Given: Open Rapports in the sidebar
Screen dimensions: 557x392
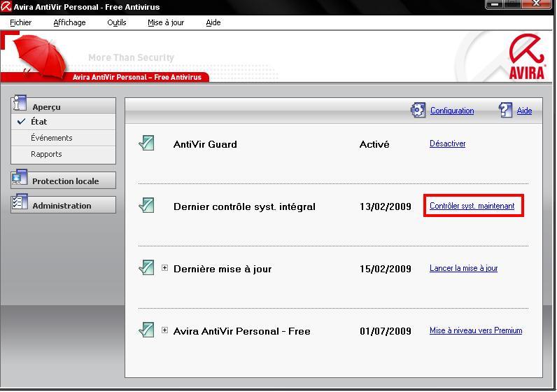Looking at the screenshot, I should pos(63,154).
